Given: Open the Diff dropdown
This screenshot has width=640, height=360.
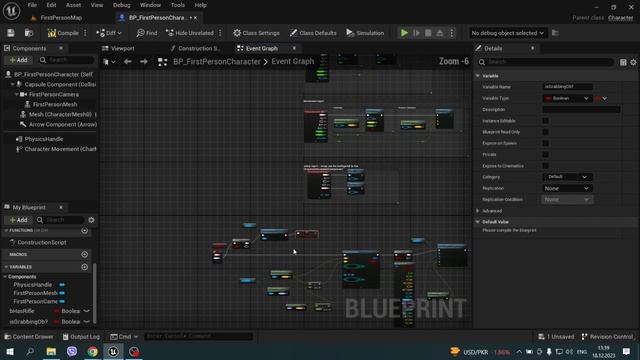Looking at the screenshot, I should [x=109, y=33].
